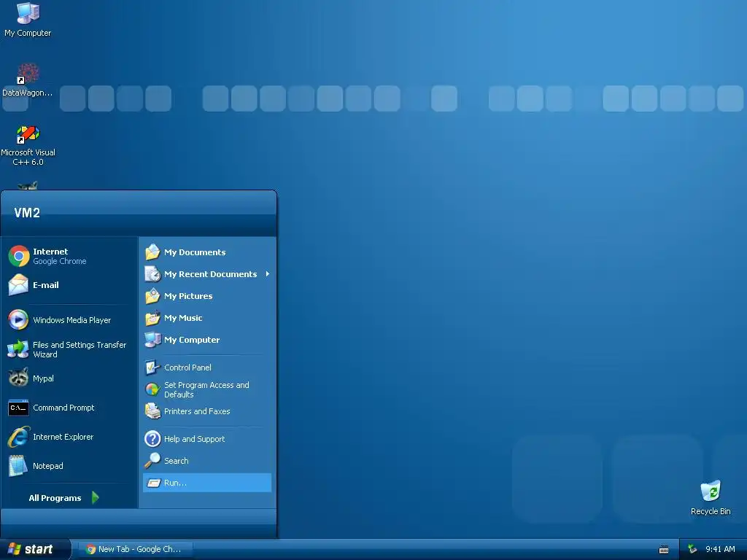This screenshot has height=560, width=747.
Task: Click the VM2 user name header
Action: (x=27, y=212)
